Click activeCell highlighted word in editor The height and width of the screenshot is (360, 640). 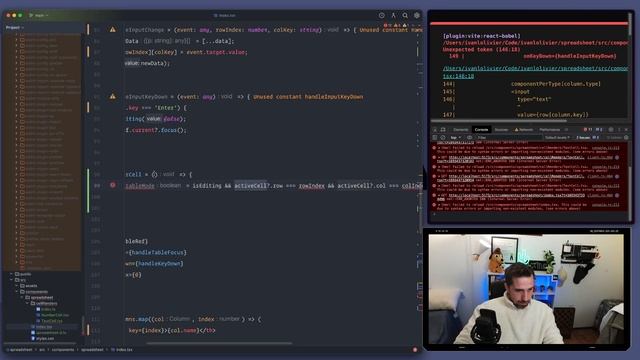pyautogui.click(x=250, y=185)
